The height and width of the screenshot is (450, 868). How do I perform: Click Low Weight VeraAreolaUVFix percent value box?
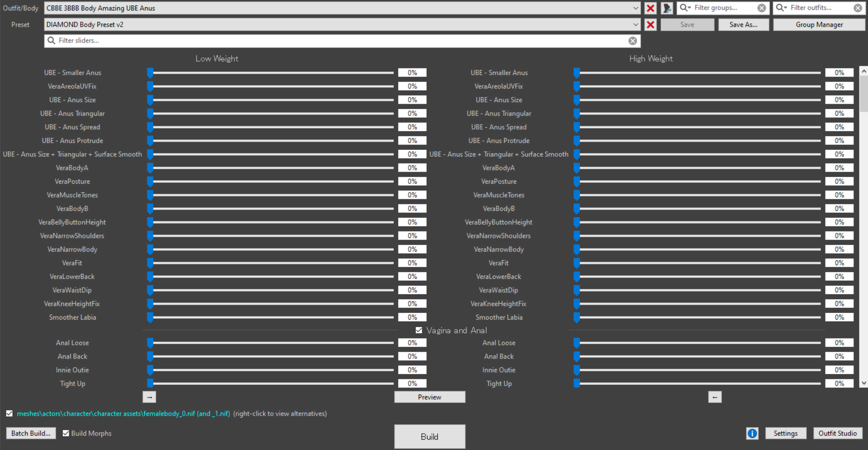click(x=412, y=86)
